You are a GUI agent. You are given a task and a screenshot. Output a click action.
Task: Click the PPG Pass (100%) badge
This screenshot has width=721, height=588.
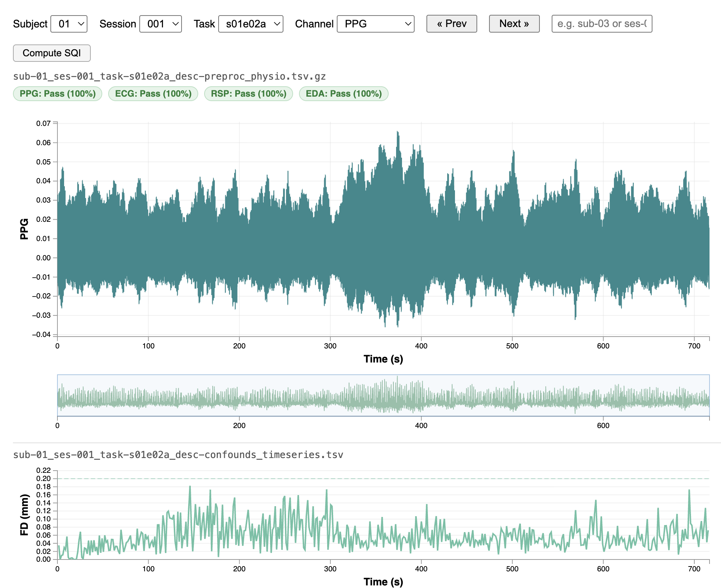coord(57,94)
